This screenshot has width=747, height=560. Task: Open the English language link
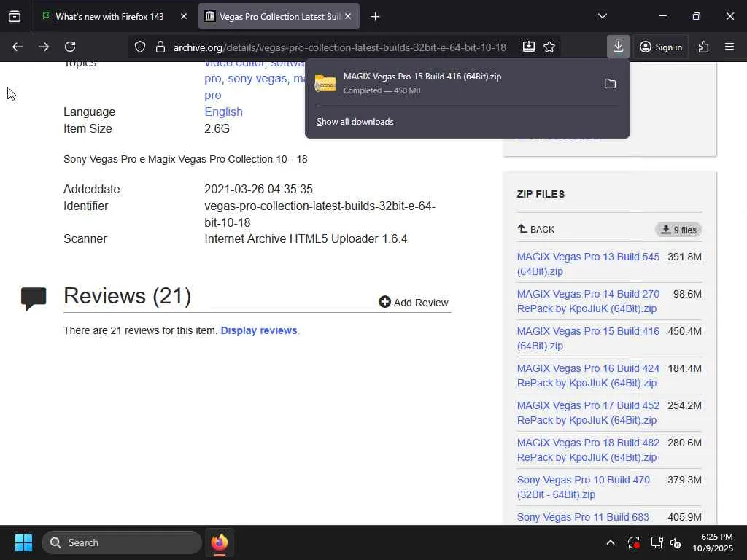coord(223,112)
